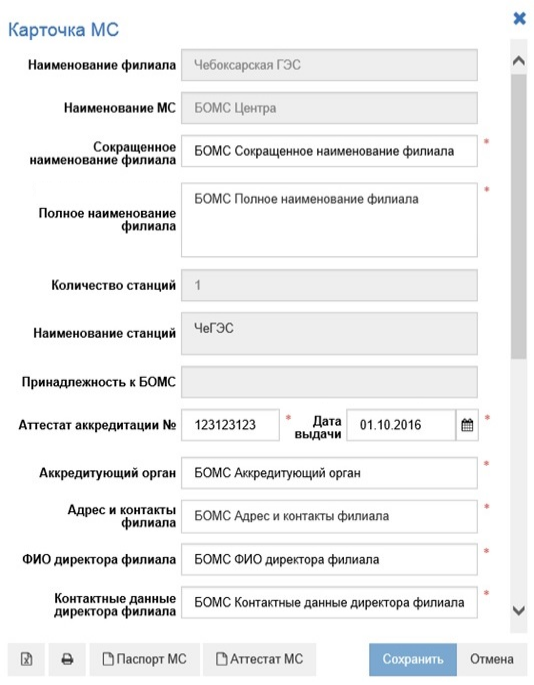534x685 pixels.
Task: Click the vertical scrollbar thumb
Action: point(519,216)
